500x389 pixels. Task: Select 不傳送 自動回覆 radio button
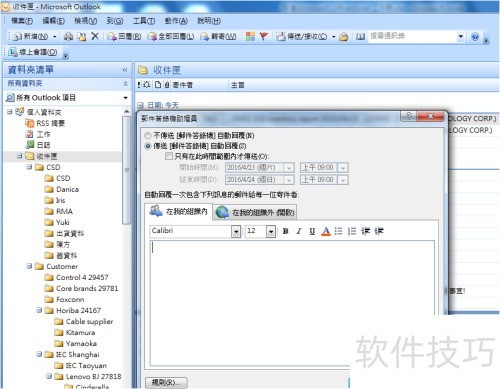point(148,136)
